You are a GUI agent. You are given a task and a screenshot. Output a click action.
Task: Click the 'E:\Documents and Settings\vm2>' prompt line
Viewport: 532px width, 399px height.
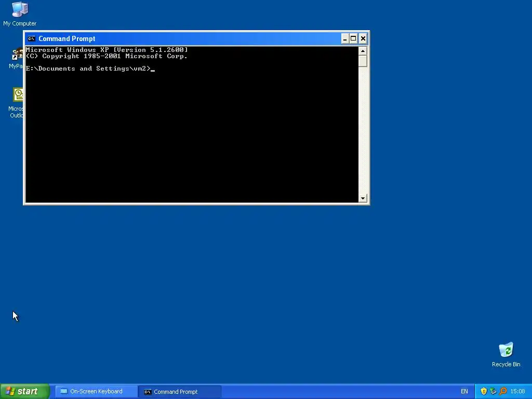pos(88,69)
